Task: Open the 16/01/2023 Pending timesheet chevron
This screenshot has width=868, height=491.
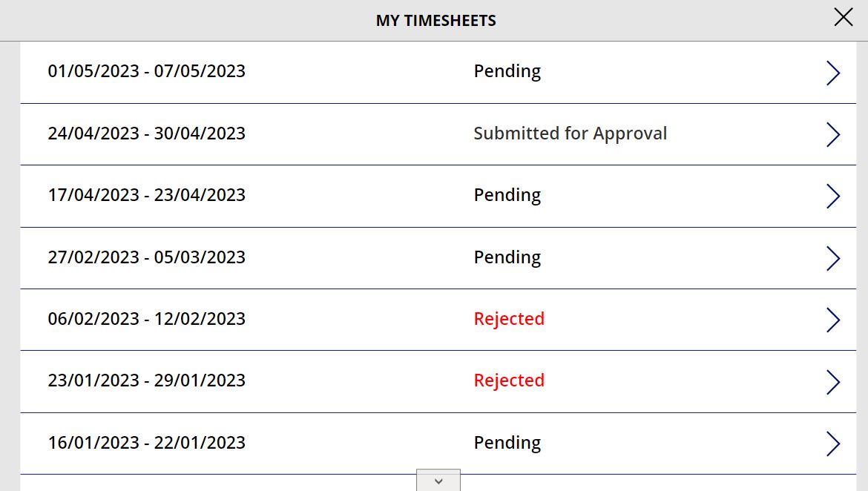Action: click(x=832, y=443)
